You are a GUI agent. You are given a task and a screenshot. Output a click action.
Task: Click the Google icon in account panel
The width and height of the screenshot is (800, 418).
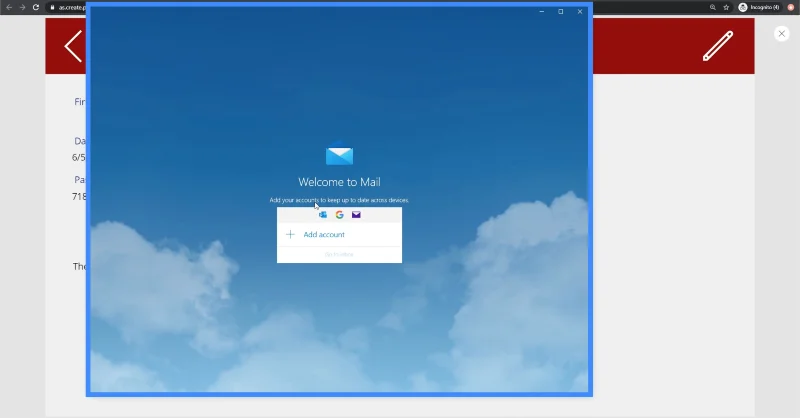(339, 215)
